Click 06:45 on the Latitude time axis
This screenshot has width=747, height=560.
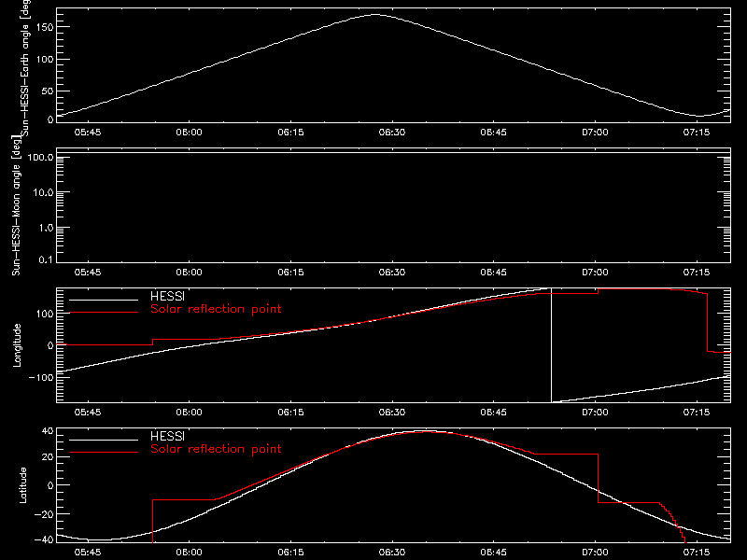click(494, 553)
